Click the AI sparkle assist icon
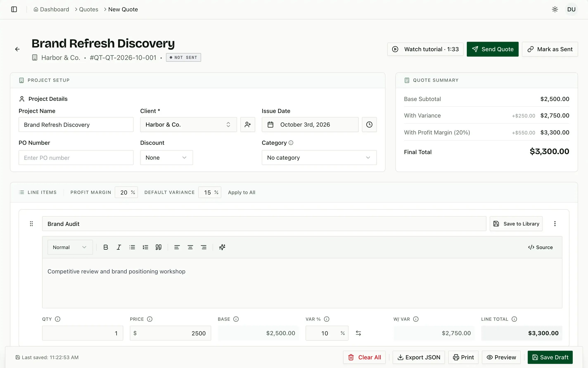This screenshot has width=588, height=368. (x=222, y=247)
